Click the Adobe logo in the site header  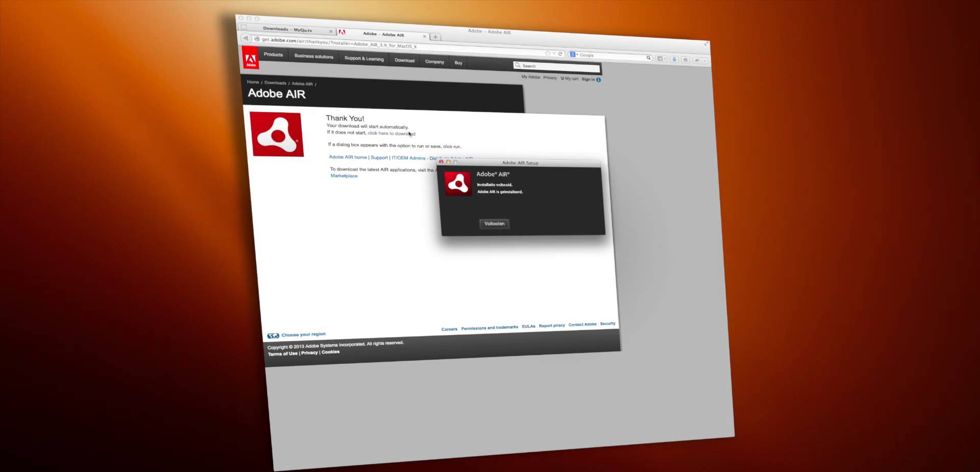251,58
